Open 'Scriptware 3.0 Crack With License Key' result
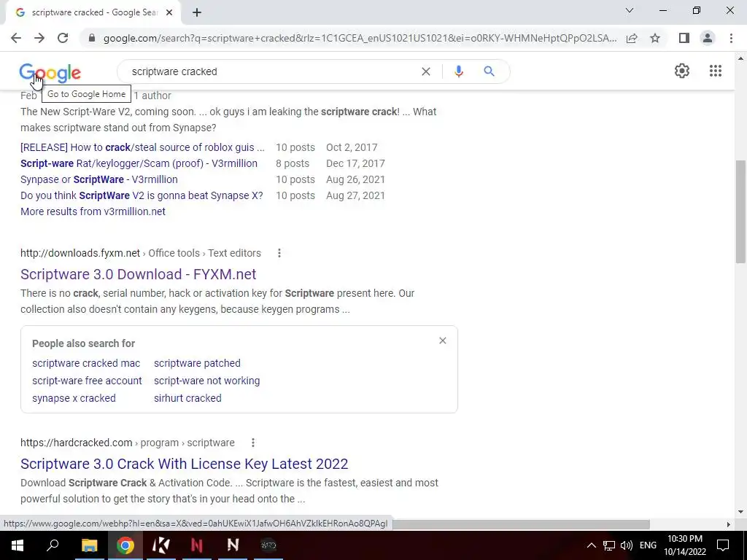Viewport: 747px width, 560px height. click(x=185, y=464)
